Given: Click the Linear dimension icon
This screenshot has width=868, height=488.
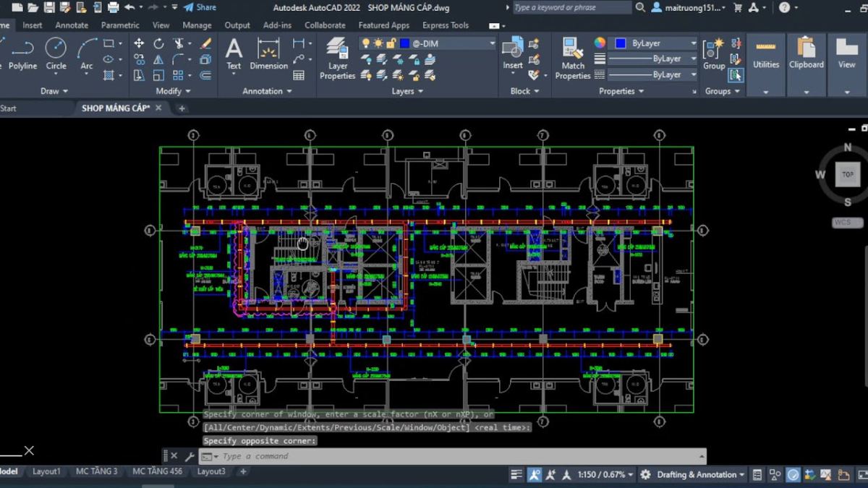Looking at the screenshot, I should [x=298, y=43].
